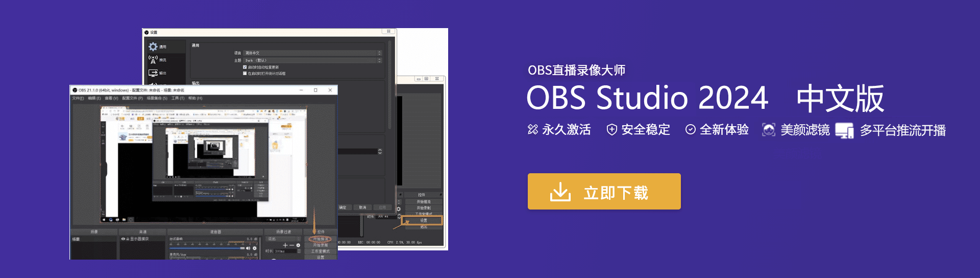This screenshot has height=278, width=980.
Task: Select the 推流 Stream antenna icon
Action: (x=153, y=60)
